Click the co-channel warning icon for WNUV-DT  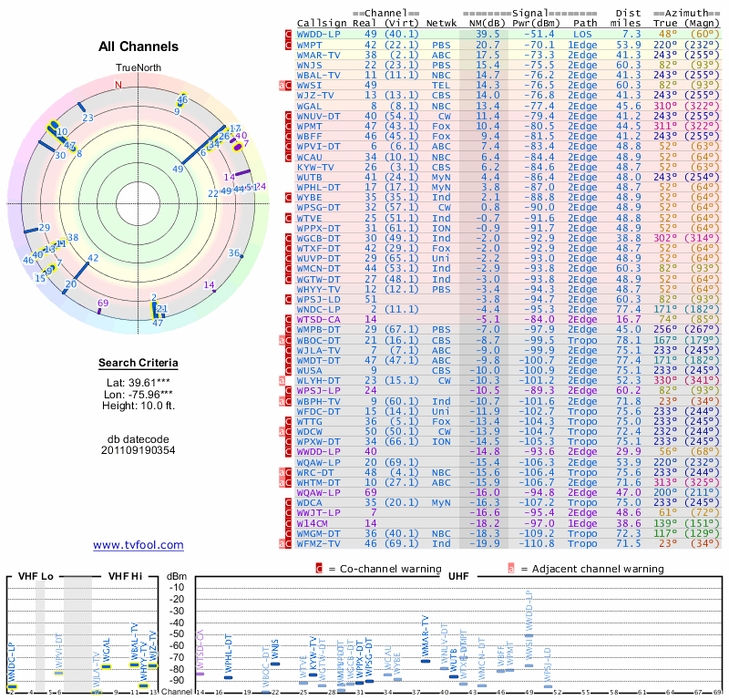click(x=288, y=116)
